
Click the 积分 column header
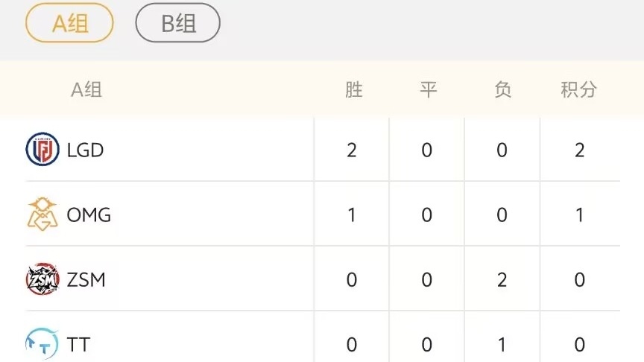pos(578,90)
